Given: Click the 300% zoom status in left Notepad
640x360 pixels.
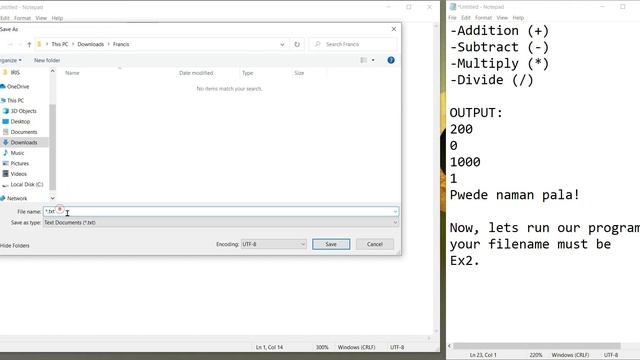Looking at the screenshot, I should coord(322,347).
